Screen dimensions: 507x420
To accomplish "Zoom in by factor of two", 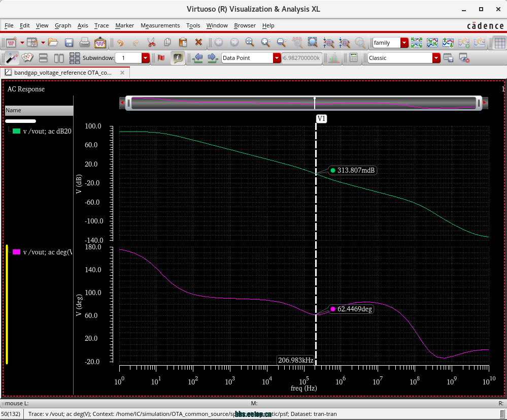I will (266, 43).
